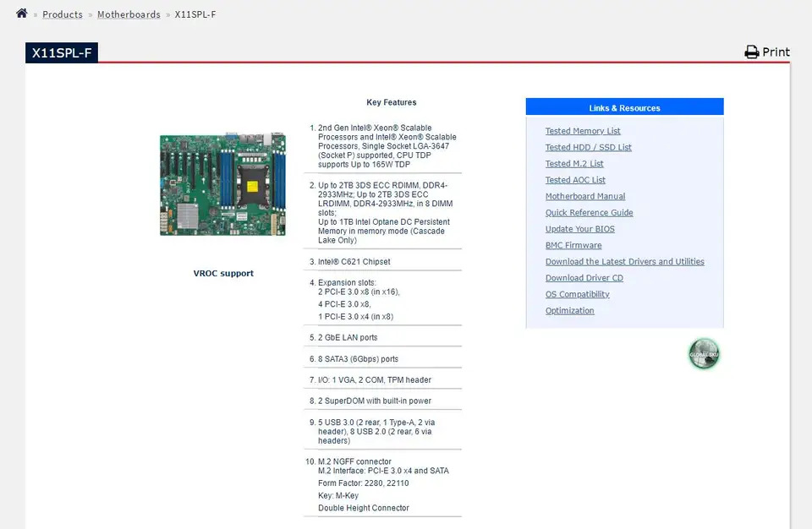812x529 pixels.
Task: Go to the home page via house icon
Action: pyautogui.click(x=22, y=13)
